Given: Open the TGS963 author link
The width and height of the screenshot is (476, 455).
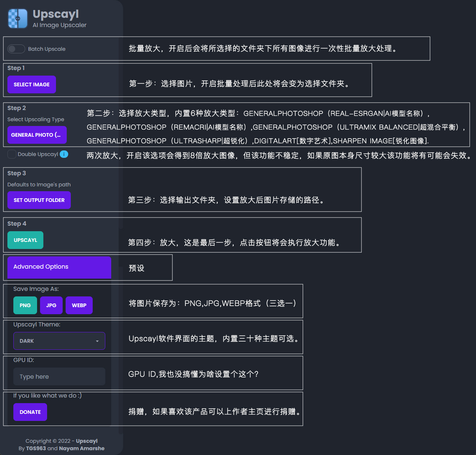Looking at the screenshot, I should pyautogui.click(x=36, y=448).
